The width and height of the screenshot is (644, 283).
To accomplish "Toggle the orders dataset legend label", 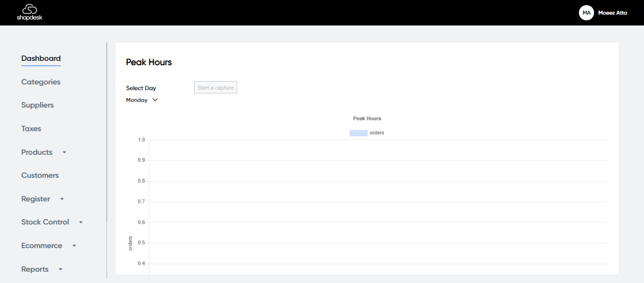I will coord(377,133).
